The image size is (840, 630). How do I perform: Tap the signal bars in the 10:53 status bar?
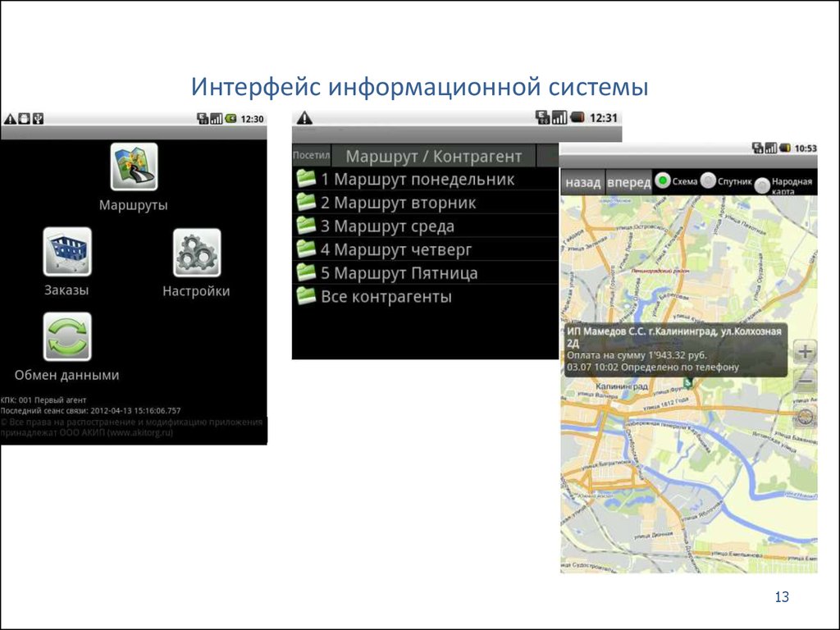(x=771, y=148)
